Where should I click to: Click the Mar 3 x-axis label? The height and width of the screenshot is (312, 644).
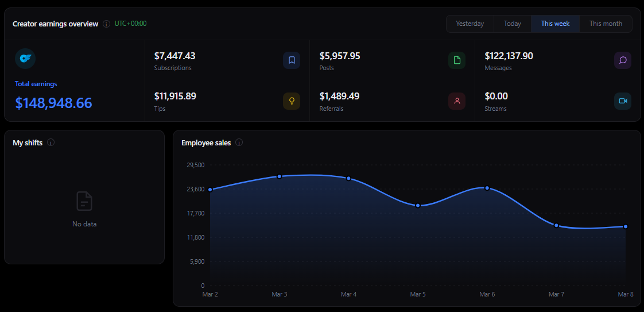(280, 294)
